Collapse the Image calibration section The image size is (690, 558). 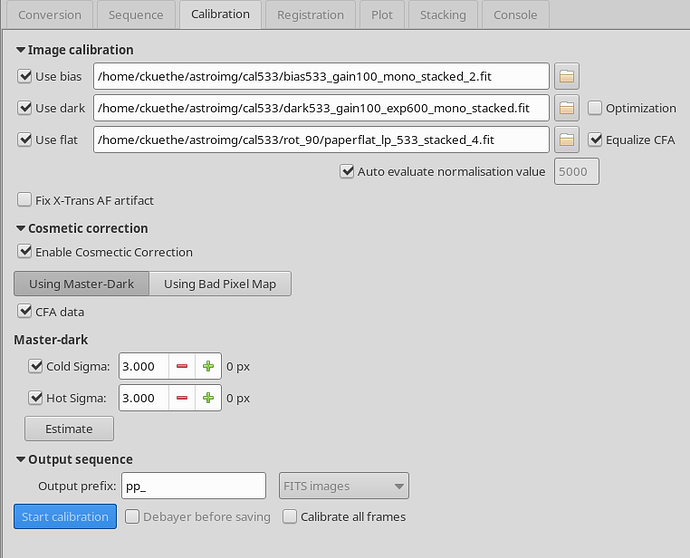(20, 50)
